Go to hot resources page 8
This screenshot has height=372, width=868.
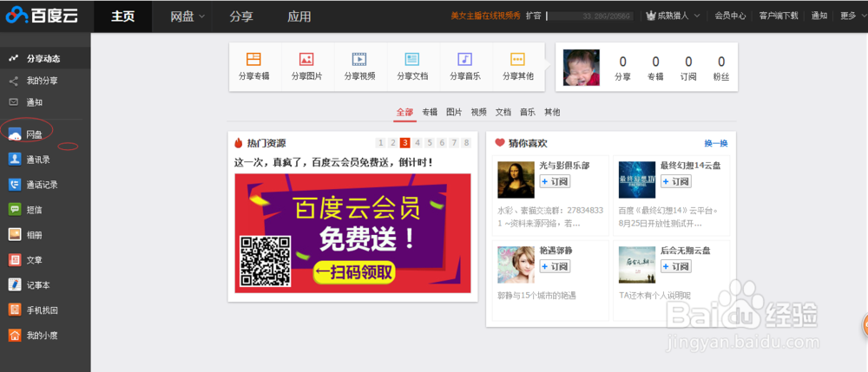466,143
